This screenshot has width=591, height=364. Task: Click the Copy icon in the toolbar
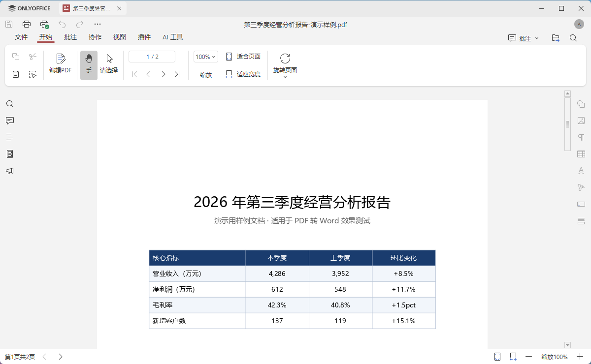coord(16,57)
